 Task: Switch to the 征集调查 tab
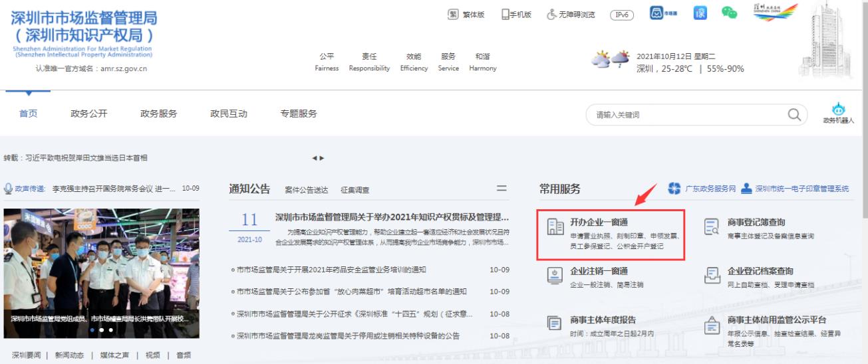click(x=355, y=190)
